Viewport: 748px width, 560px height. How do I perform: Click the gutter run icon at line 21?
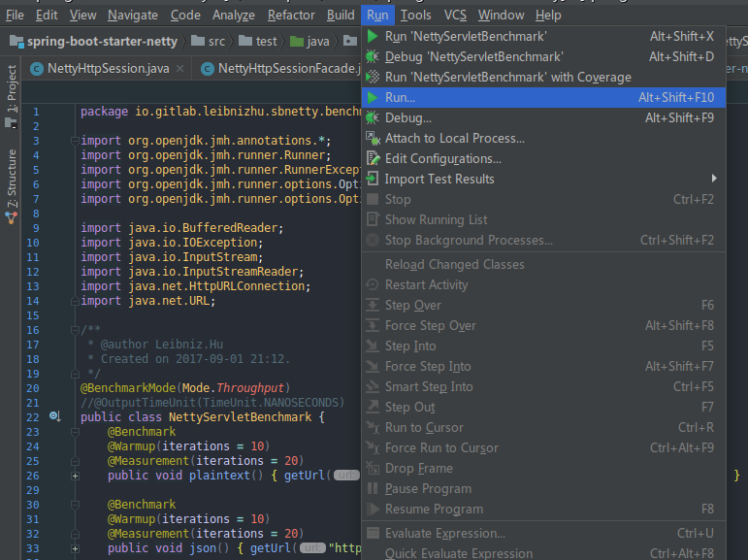tap(55, 417)
